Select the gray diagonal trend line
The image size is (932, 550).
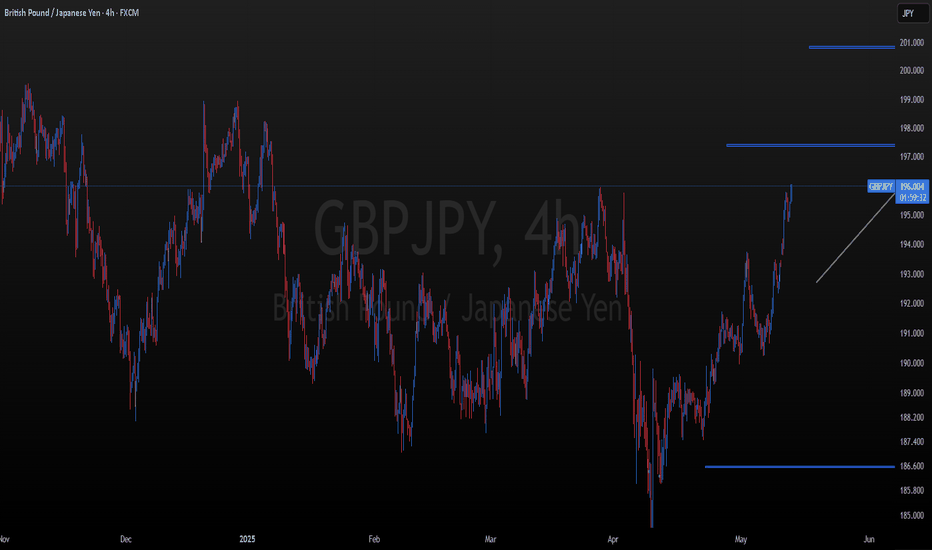pos(855,238)
